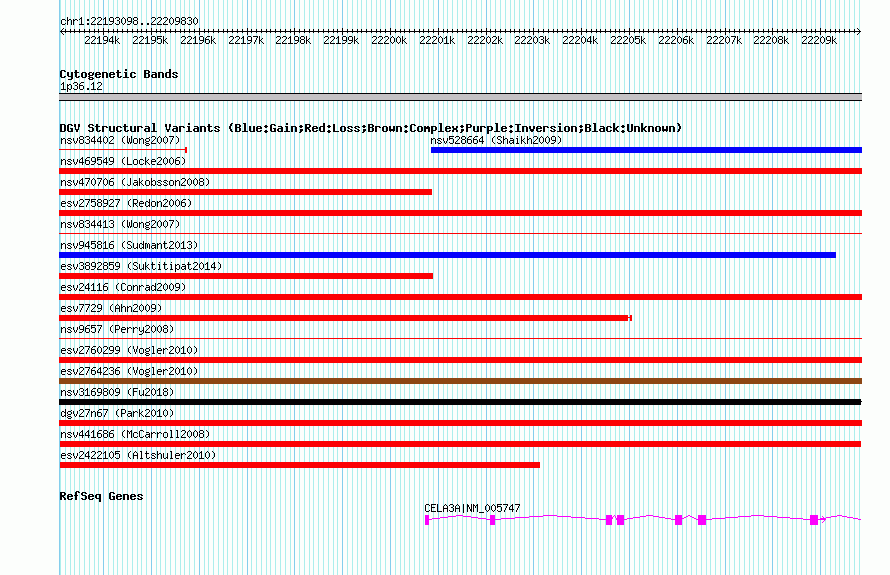Click the brown complex variant bar esv2764236
This screenshot has height=575, width=890.
click(460, 381)
